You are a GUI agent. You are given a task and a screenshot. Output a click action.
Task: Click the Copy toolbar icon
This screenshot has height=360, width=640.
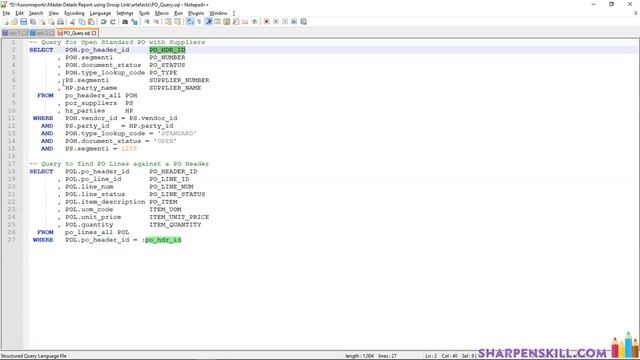coord(82,22)
